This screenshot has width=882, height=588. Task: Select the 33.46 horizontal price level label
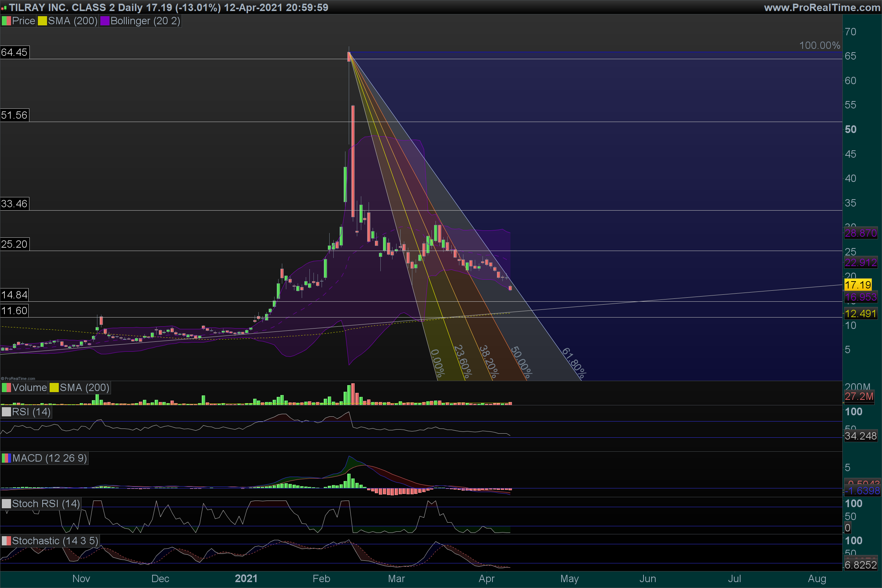click(x=14, y=204)
